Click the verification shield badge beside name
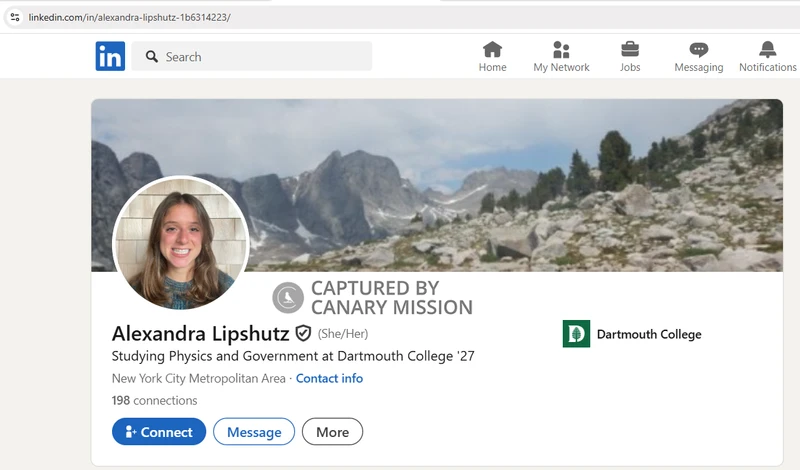Viewport: 800px width, 470px height. point(303,333)
